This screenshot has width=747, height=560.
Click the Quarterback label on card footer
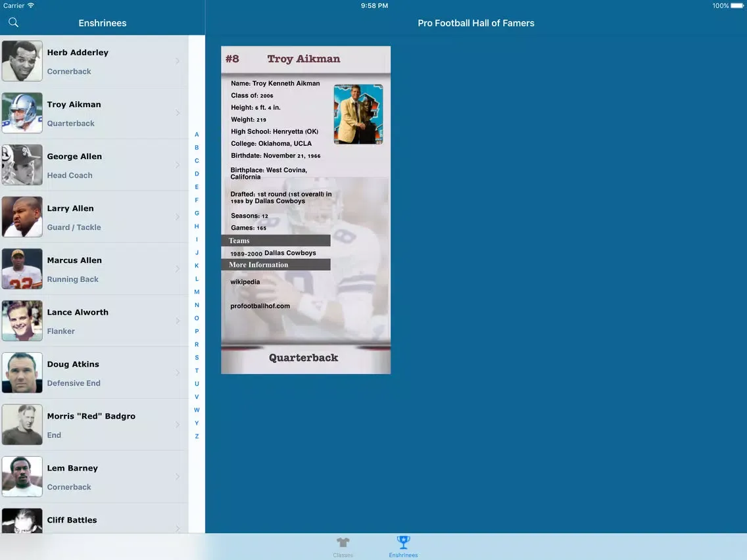point(304,358)
